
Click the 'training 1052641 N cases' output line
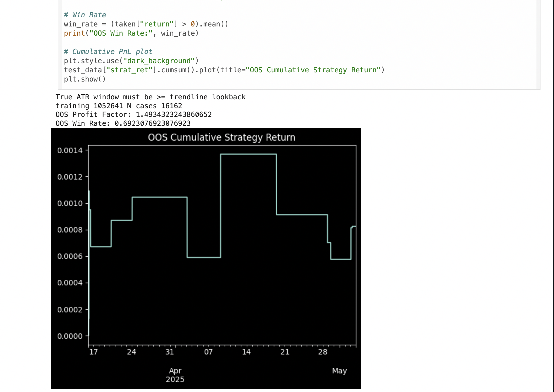(x=119, y=106)
